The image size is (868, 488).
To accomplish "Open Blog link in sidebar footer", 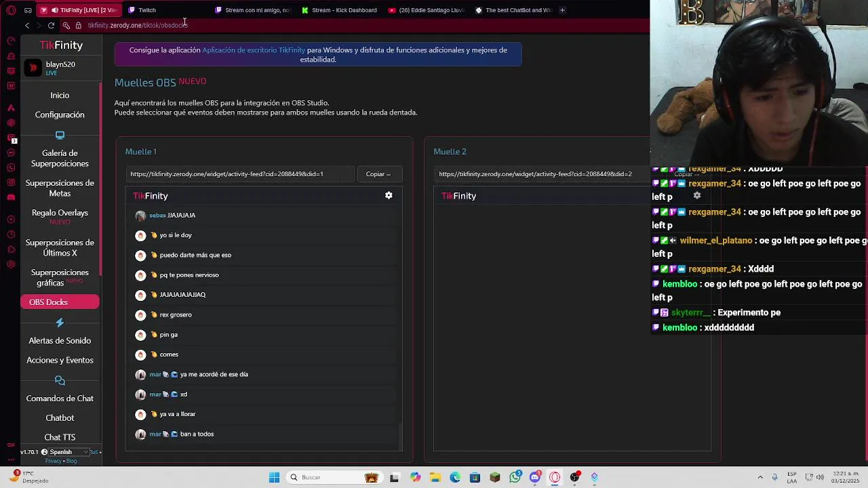I will click(71, 461).
